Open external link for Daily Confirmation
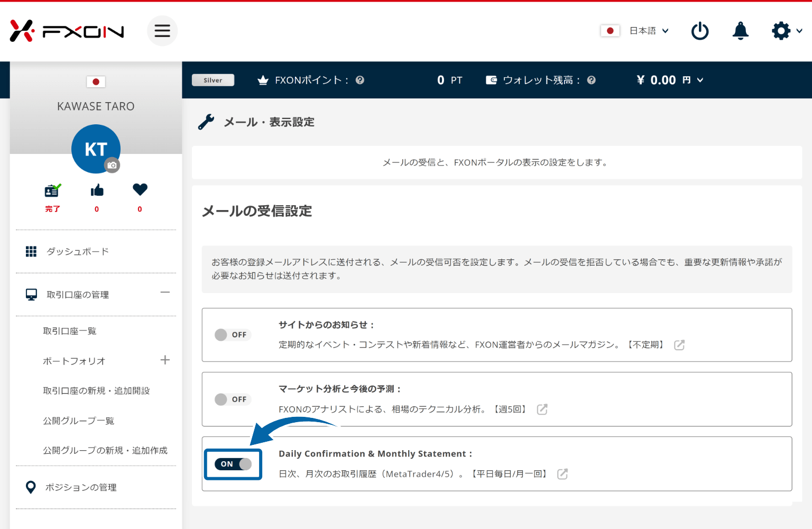Viewport: 812px width, 529px height. click(562, 474)
